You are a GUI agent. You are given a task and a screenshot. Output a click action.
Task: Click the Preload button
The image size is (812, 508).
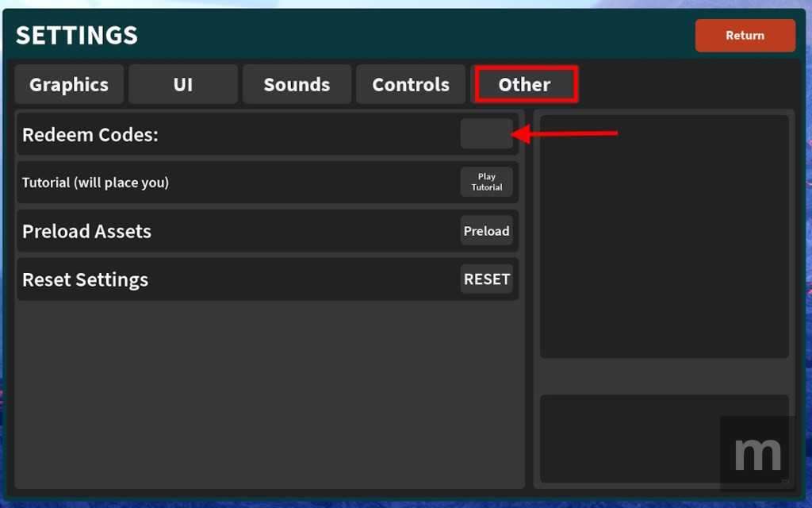click(486, 231)
